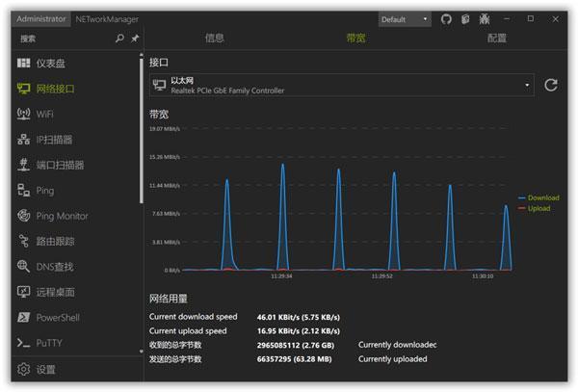The width and height of the screenshot is (578, 392).
Task: Launch the PuTTY prompt icon
Action: (x=23, y=343)
